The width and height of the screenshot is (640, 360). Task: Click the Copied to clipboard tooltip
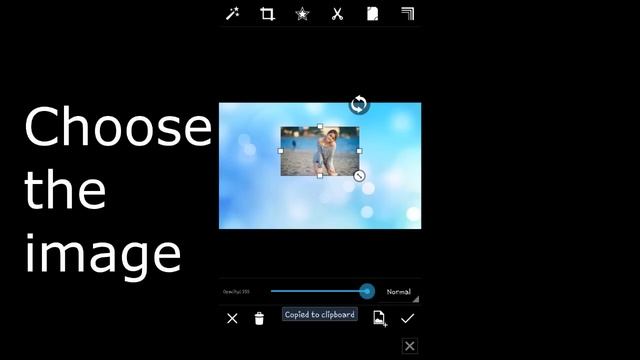320,314
